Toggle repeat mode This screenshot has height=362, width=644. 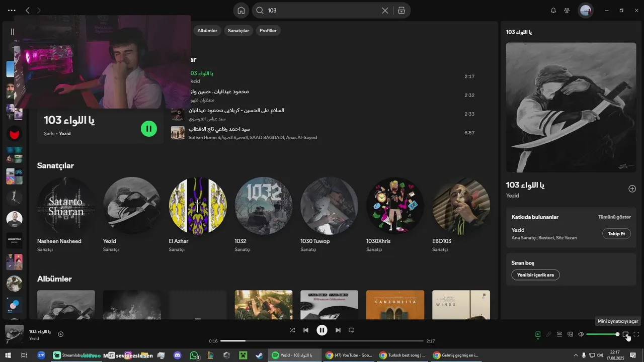(352, 330)
